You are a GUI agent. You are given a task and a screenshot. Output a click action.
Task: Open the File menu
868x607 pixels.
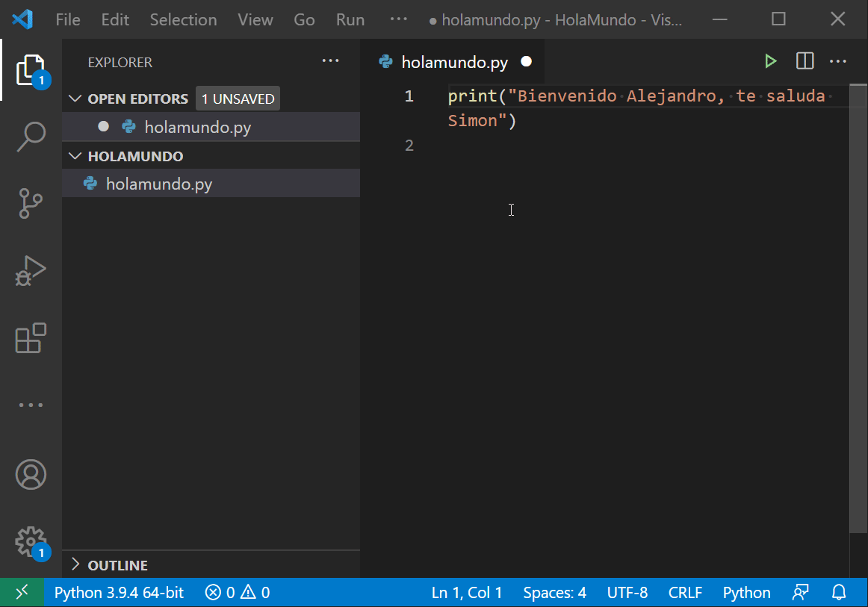[x=68, y=20]
